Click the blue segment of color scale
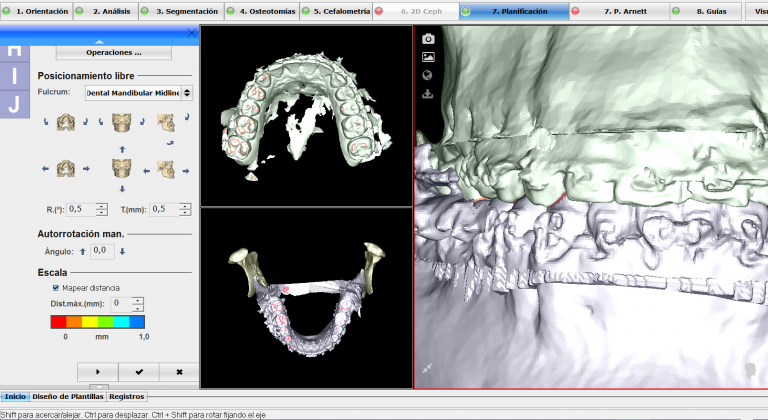Screen dimensions: 768x420 (137, 321)
